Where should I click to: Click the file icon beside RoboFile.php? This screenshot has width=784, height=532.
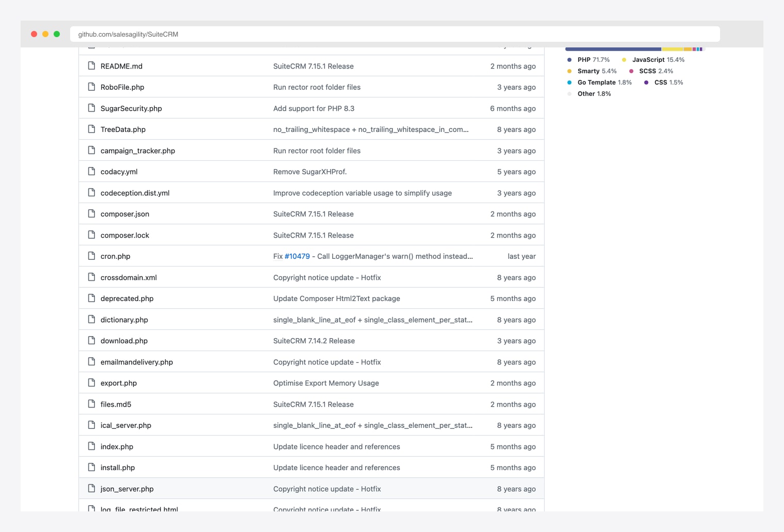(91, 87)
